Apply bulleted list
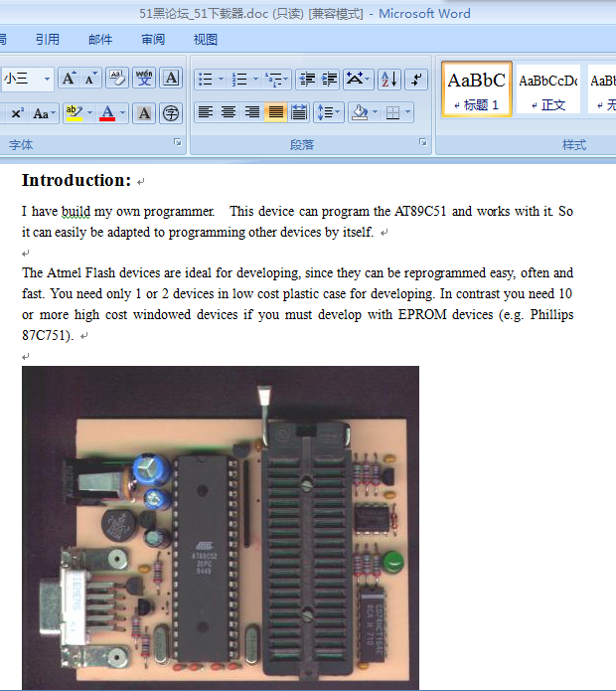 pyautogui.click(x=206, y=80)
